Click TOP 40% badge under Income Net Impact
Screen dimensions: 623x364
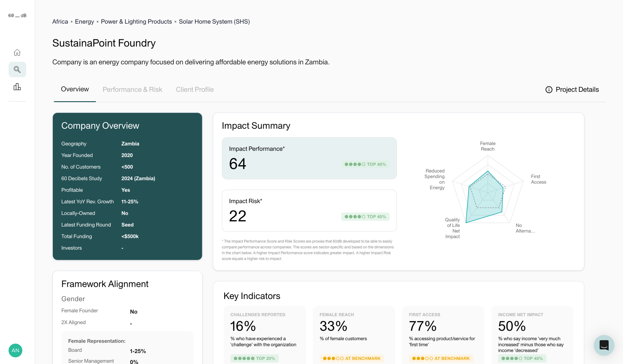[522, 358]
